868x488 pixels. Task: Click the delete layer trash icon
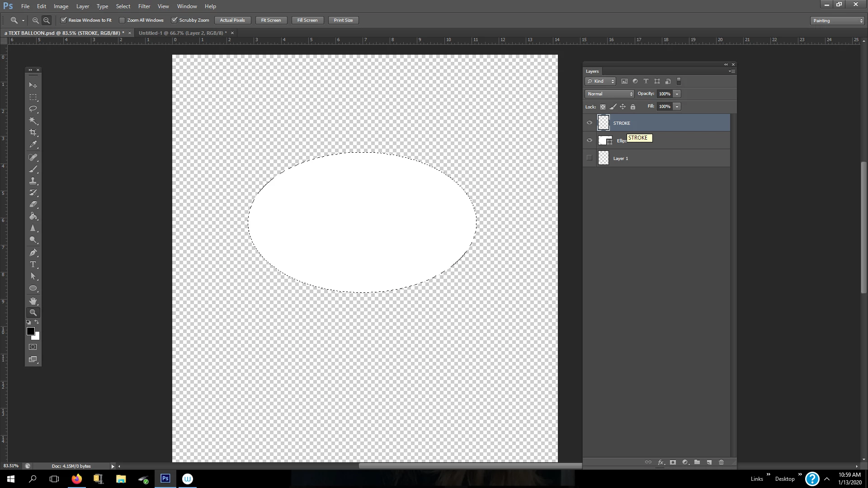[x=721, y=462]
